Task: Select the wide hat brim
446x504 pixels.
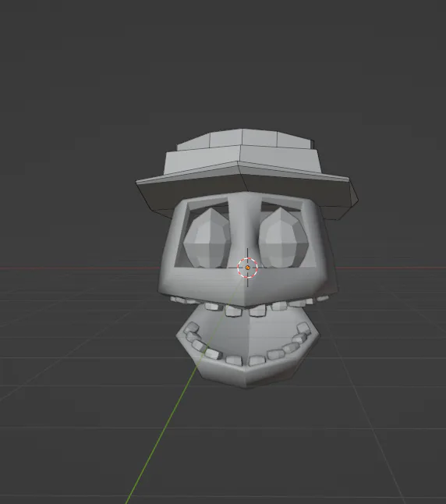Action: point(246,191)
